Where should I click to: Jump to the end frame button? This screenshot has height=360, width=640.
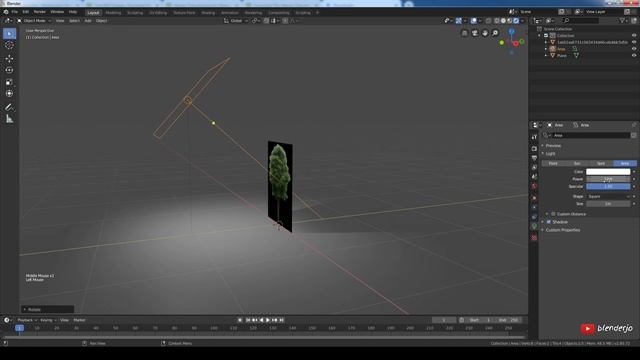[281, 320]
